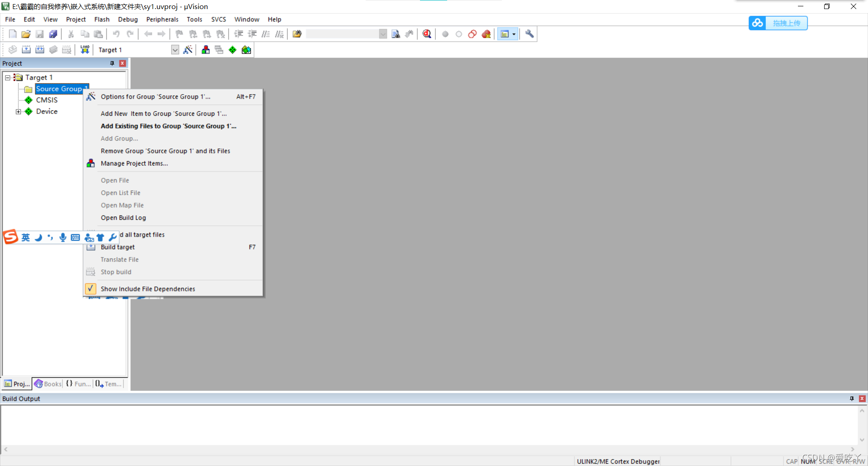Open Manage Project Items toolbar icon

(x=206, y=50)
